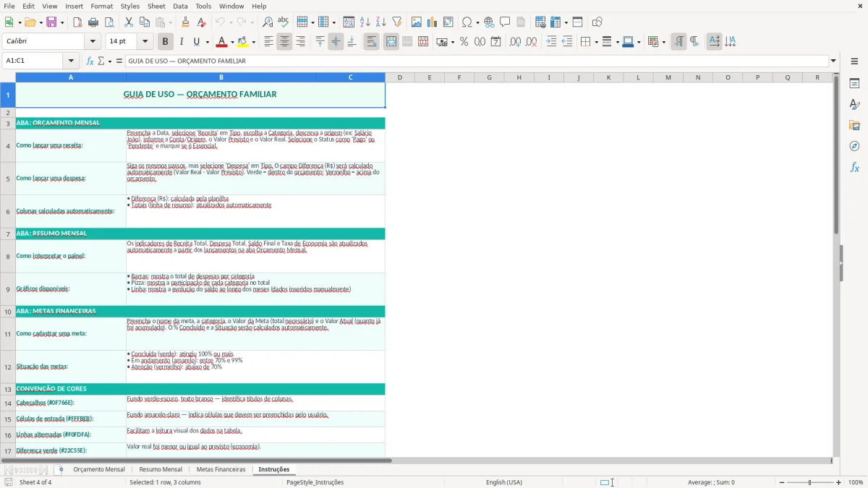Select column header D
The height and width of the screenshot is (488, 868).
pos(399,77)
